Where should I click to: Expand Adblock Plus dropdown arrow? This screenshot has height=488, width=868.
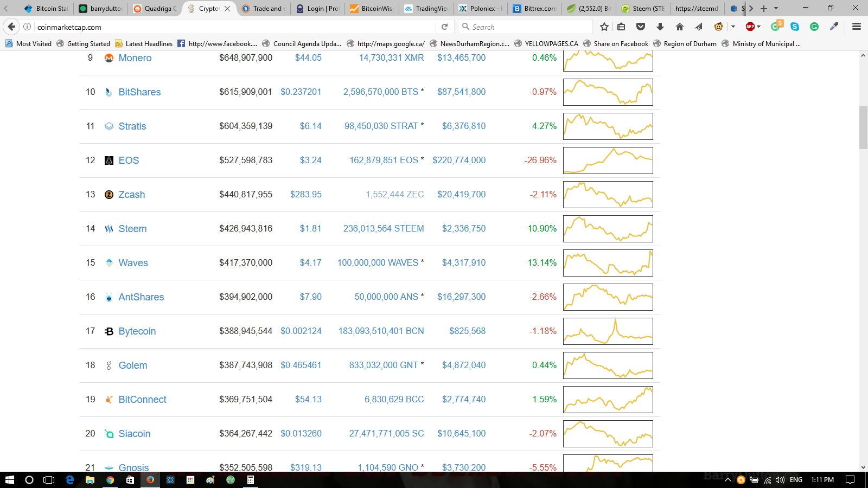click(x=758, y=27)
